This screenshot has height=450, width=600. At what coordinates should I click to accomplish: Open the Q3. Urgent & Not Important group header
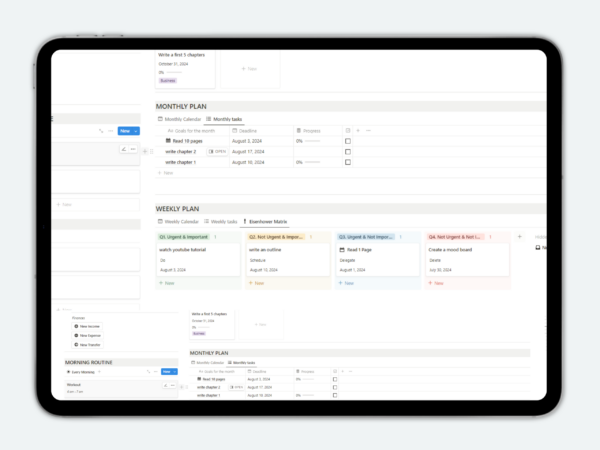(366, 237)
